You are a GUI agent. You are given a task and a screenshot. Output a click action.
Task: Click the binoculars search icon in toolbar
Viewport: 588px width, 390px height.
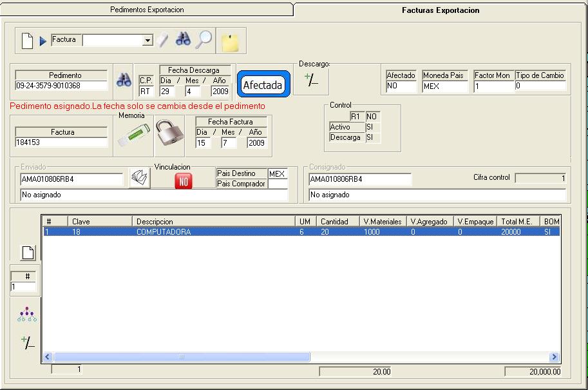183,39
